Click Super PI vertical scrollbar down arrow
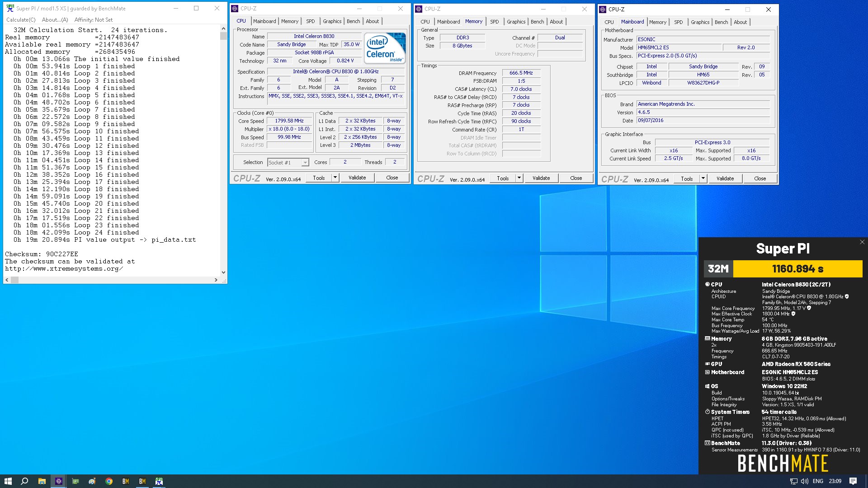Screen dimensions: 868x488 point(223,272)
